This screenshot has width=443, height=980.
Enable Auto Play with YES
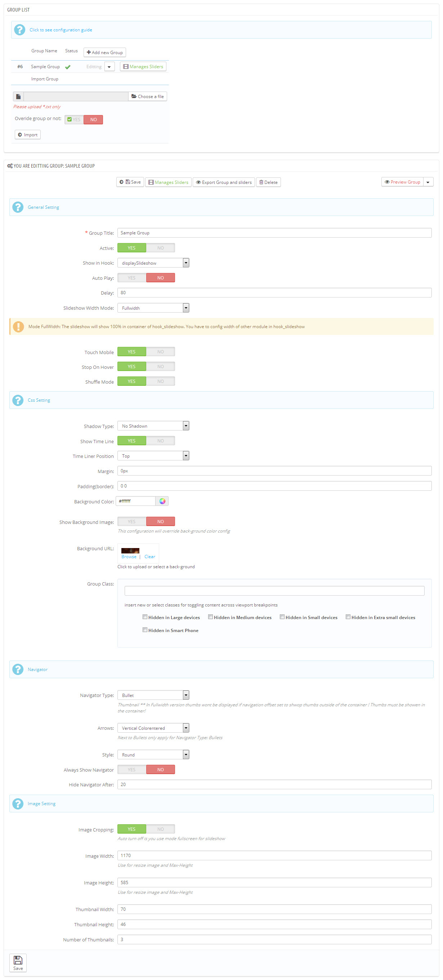(131, 278)
